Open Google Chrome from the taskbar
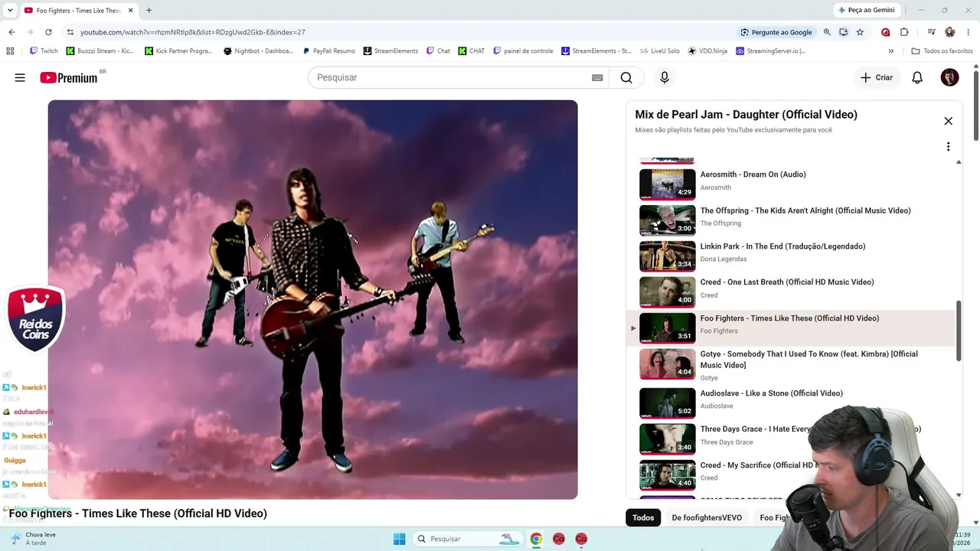Screen dimensions: 980x551 tap(536, 539)
